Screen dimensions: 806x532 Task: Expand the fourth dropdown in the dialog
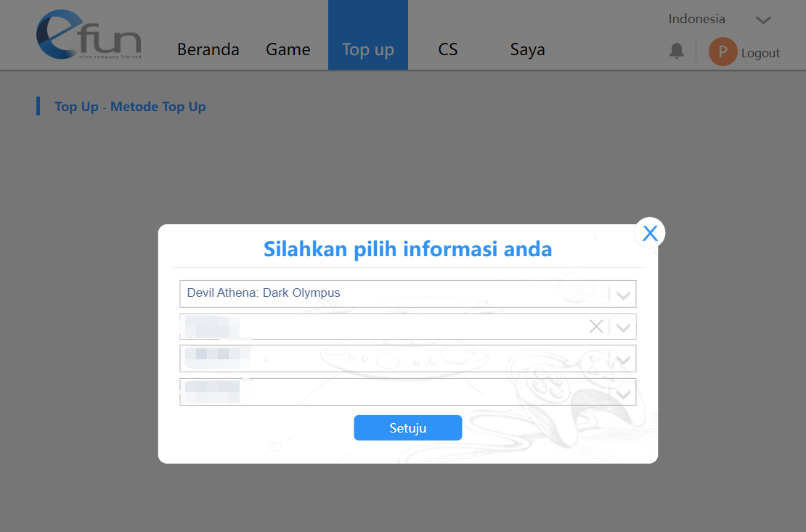(623, 393)
